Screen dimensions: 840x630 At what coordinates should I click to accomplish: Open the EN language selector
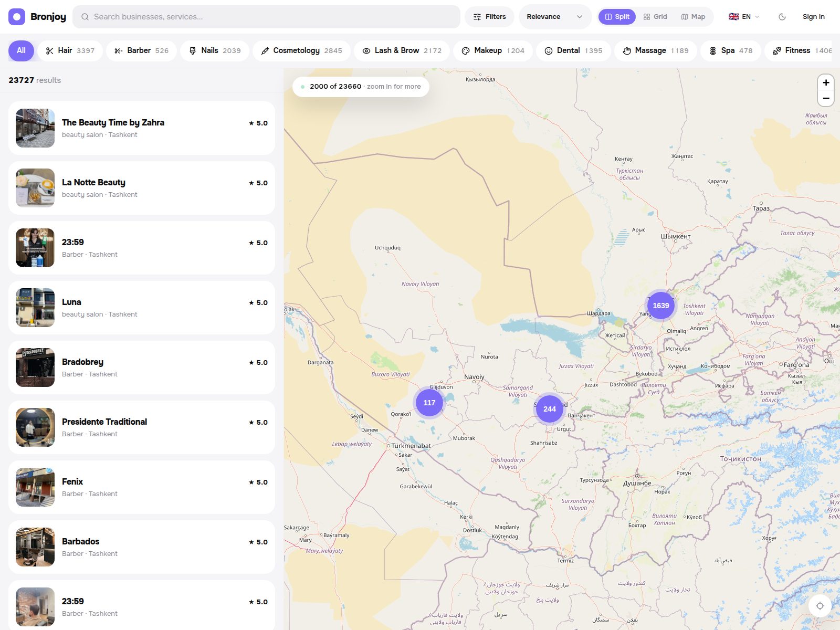coord(744,17)
